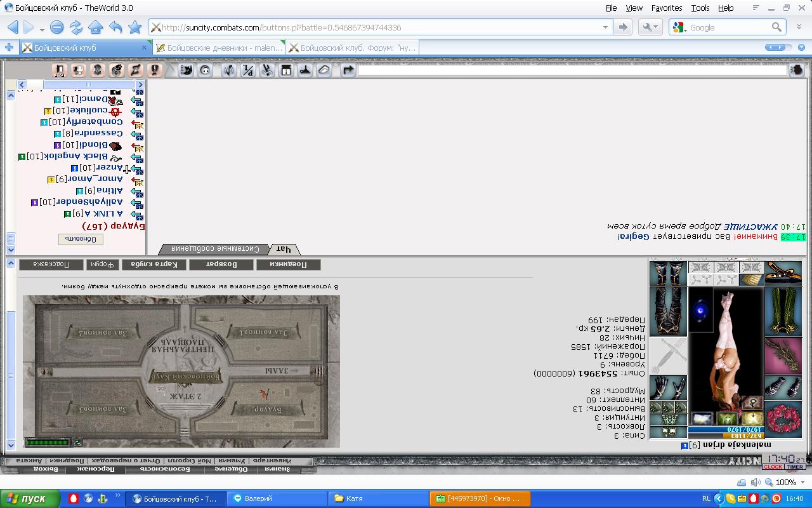Switch clock display to TIMER mode
The image size is (812, 508).
[795, 467]
